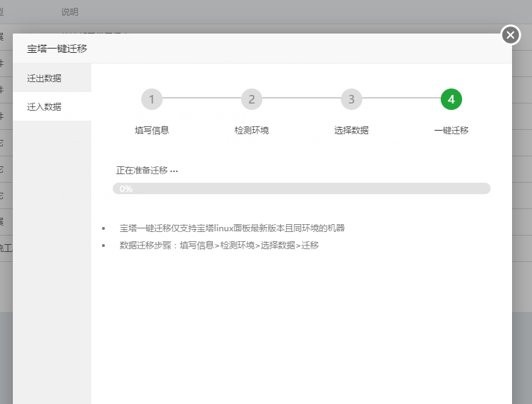Click note about linux面板最新版本

pos(232,228)
